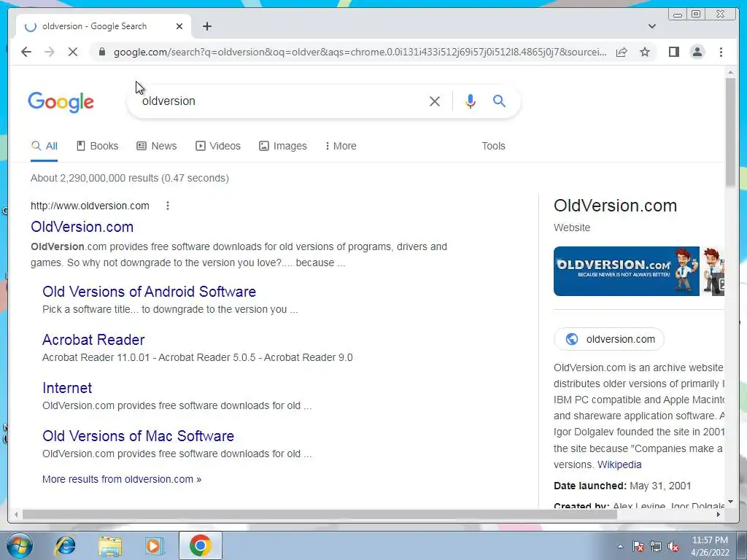Open the Acrobat Reader sitelink

point(93,340)
